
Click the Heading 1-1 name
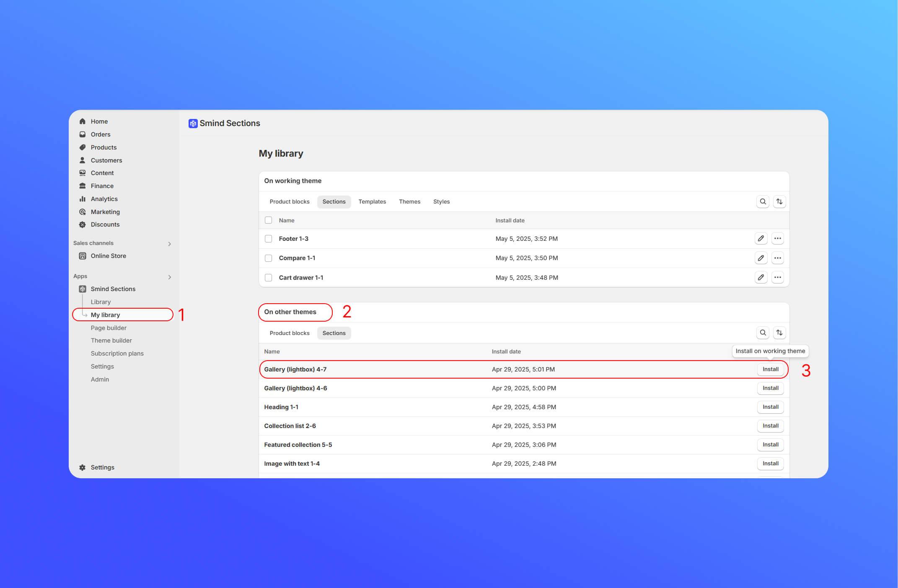coord(281,407)
